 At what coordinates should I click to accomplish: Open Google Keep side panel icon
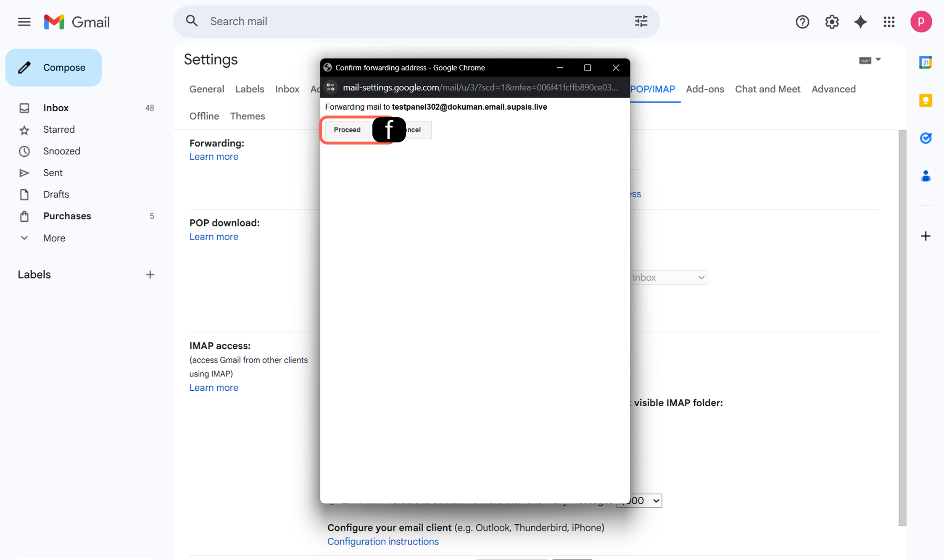pos(926,100)
